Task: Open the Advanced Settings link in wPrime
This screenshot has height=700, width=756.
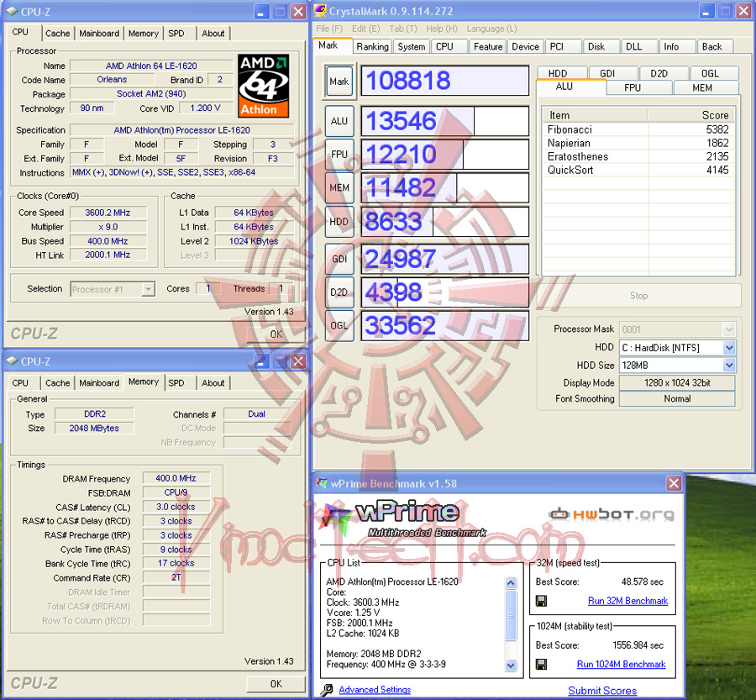Action: (x=375, y=690)
